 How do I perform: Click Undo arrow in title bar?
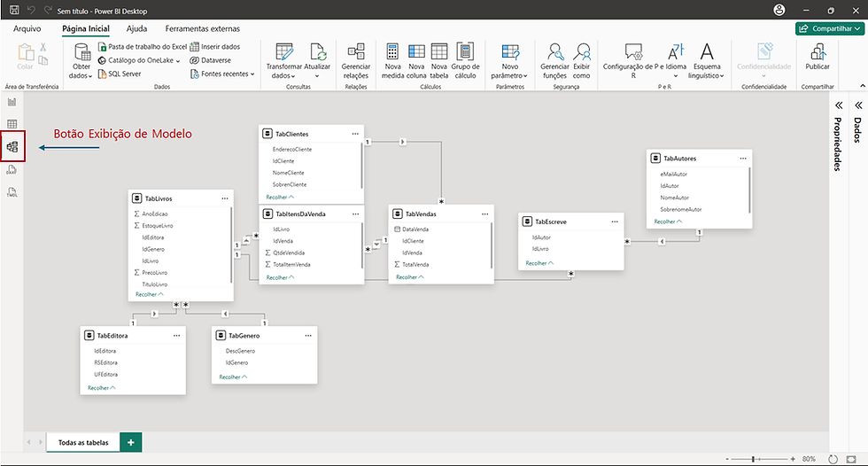32,10
